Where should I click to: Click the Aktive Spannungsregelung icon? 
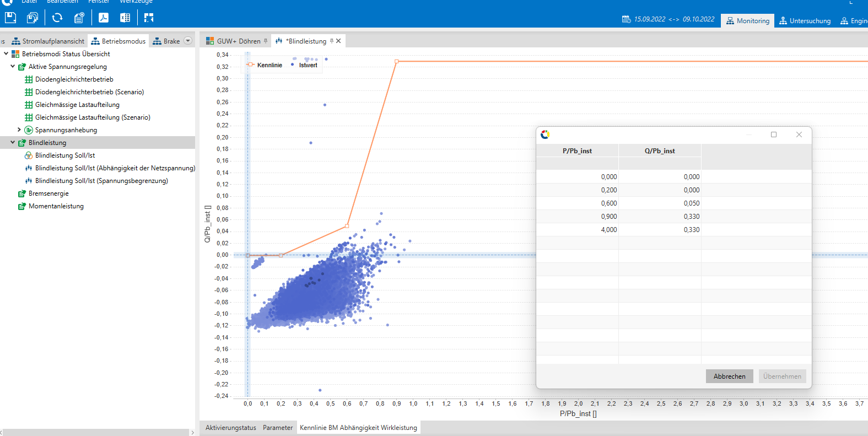[22, 67]
